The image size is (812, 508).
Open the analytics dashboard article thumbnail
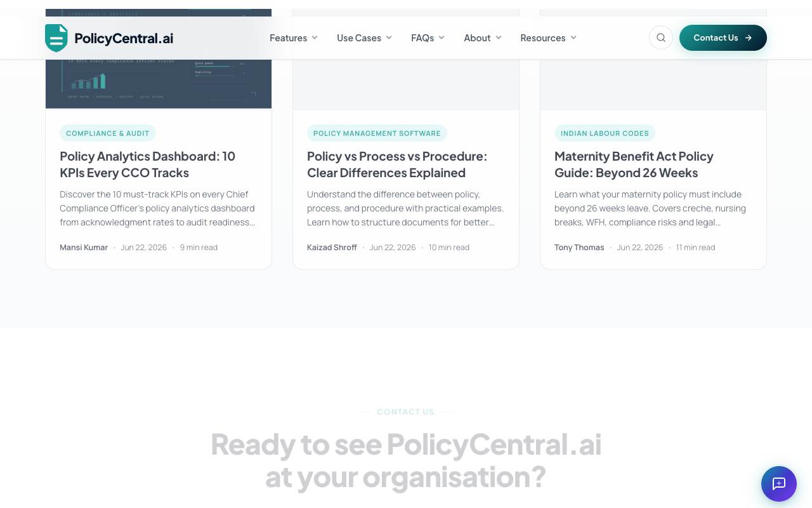pos(159,84)
